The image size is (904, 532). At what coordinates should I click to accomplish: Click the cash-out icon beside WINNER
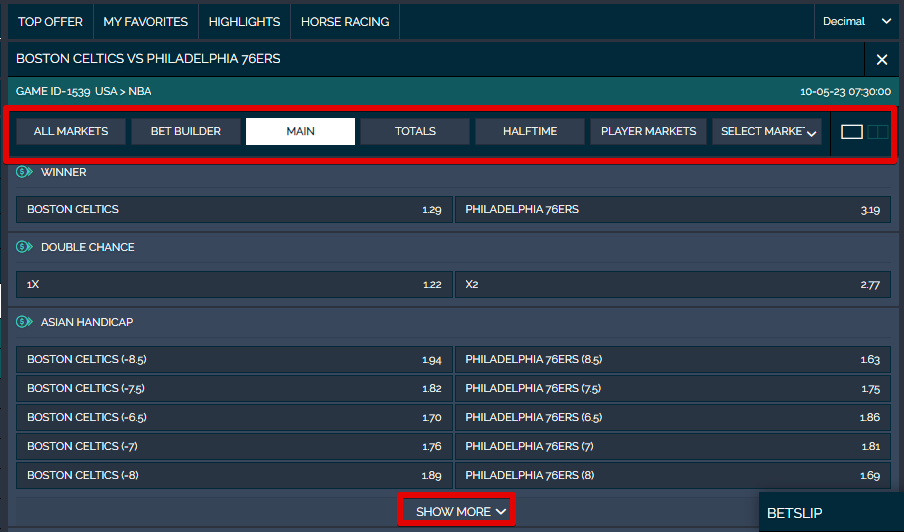24,172
